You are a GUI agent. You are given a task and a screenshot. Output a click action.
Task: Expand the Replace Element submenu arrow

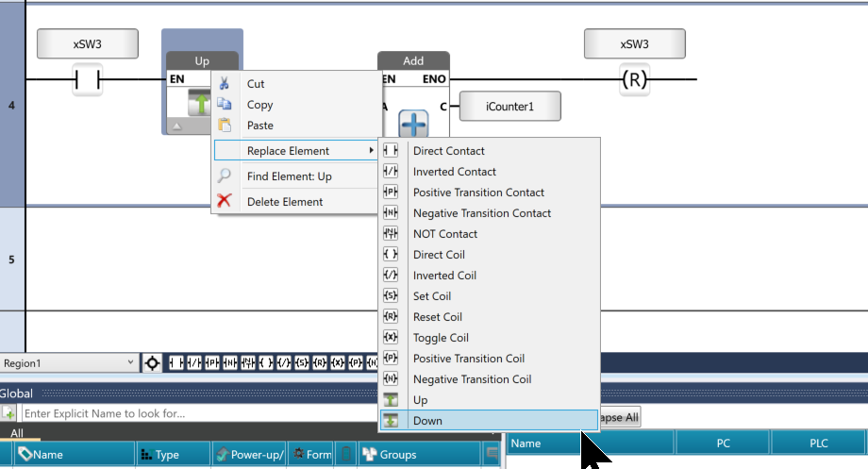(x=370, y=151)
